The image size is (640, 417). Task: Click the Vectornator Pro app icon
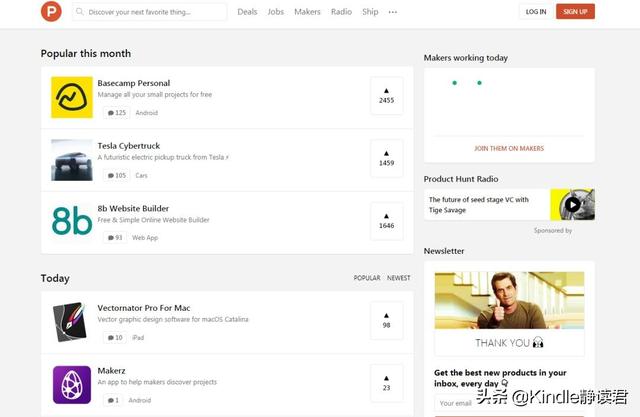(x=72, y=322)
